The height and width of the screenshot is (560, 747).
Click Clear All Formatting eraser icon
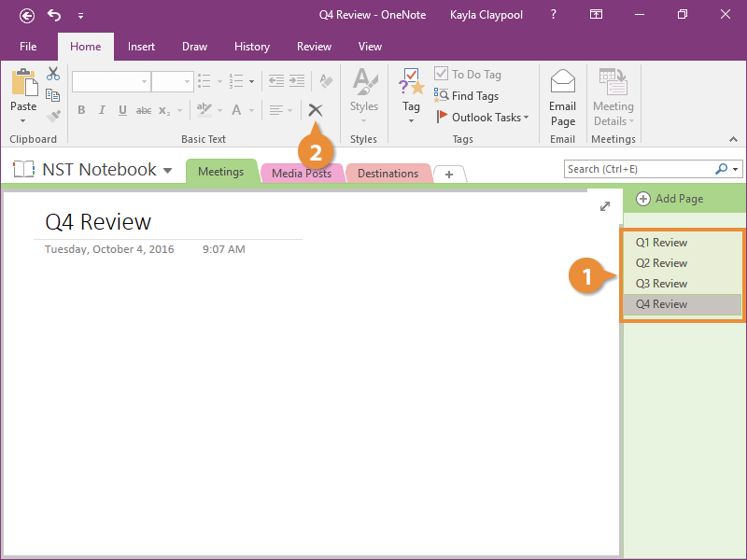tap(326, 81)
